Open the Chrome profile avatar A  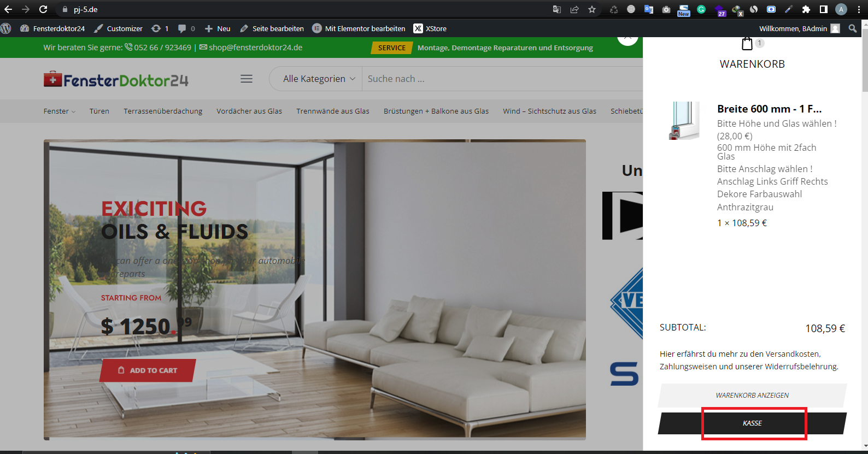(841, 9)
